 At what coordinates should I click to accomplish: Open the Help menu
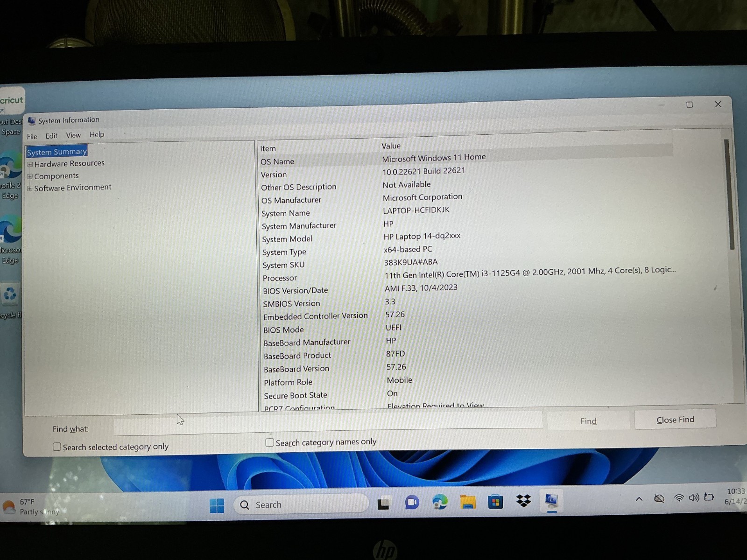point(97,134)
